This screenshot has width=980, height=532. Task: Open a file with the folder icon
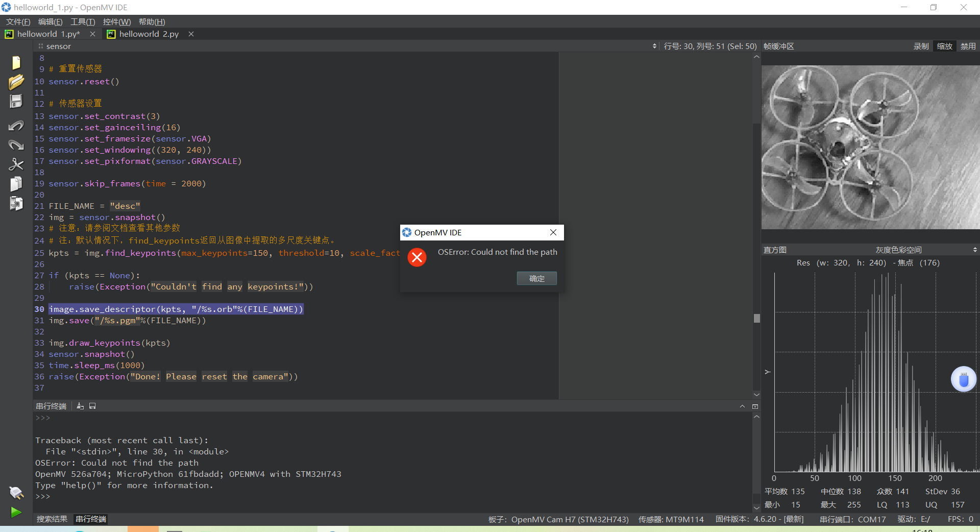pos(16,82)
